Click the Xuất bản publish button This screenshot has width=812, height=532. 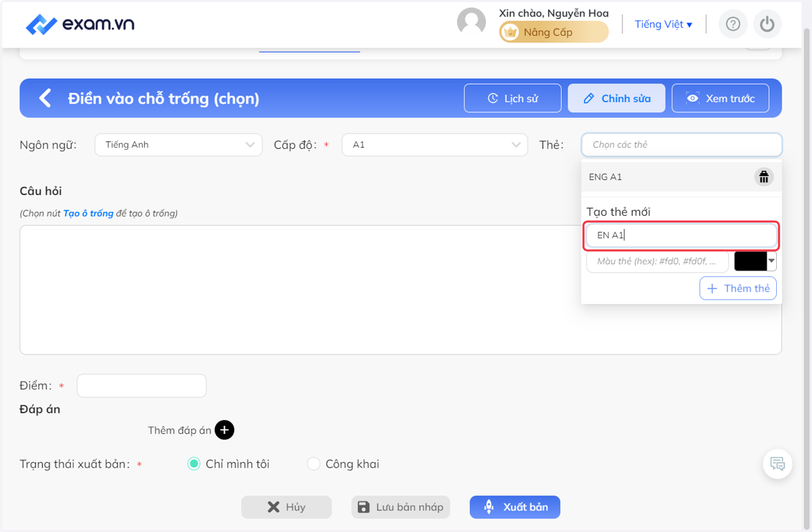point(515,507)
